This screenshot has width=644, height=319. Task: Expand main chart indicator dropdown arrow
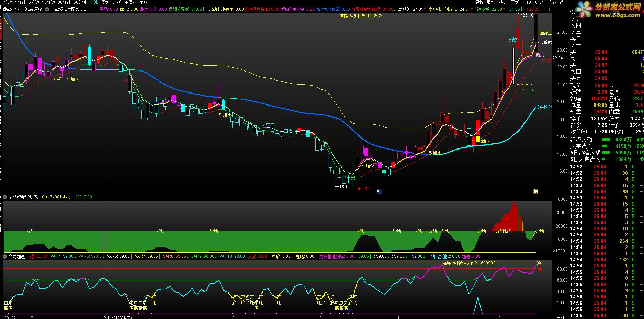pos(47,9)
